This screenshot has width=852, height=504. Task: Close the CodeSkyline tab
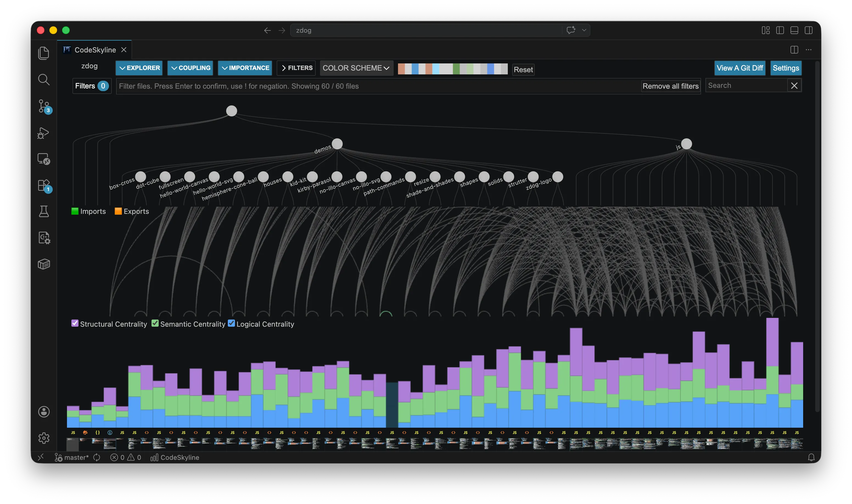tap(124, 50)
